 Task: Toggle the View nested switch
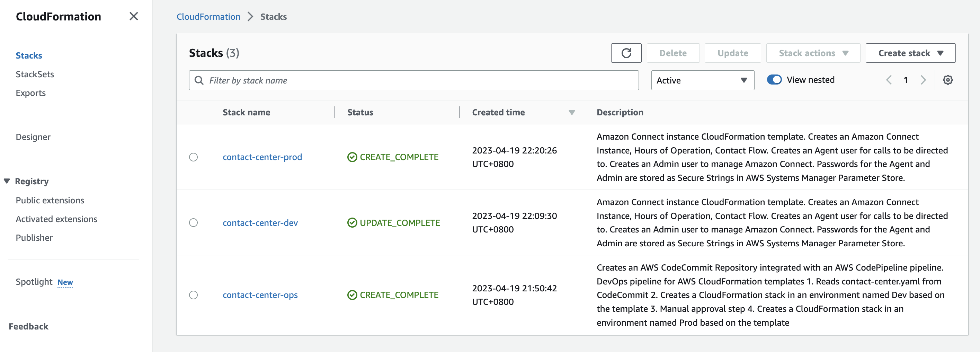click(x=774, y=80)
